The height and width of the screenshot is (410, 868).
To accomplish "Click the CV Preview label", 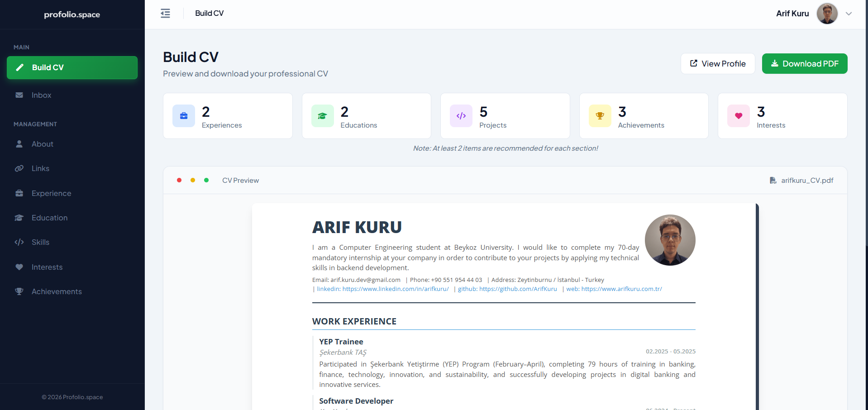I will [241, 180].
